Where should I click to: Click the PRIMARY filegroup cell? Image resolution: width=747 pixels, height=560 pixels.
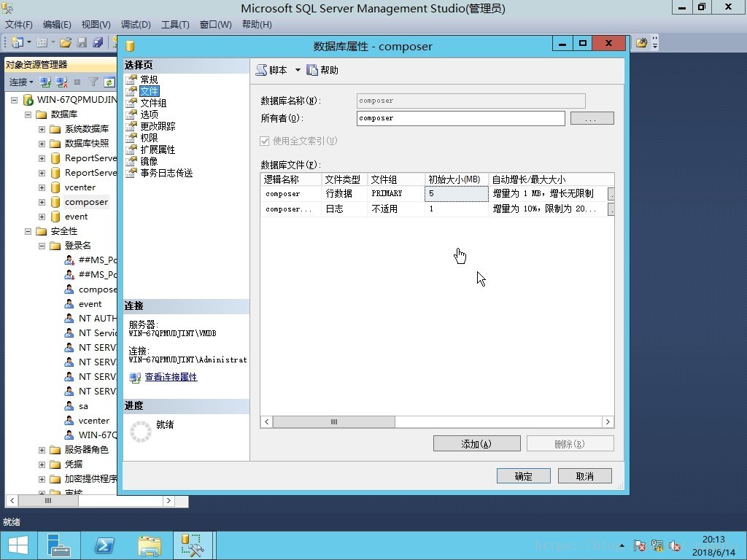click(x=395, y=194)
